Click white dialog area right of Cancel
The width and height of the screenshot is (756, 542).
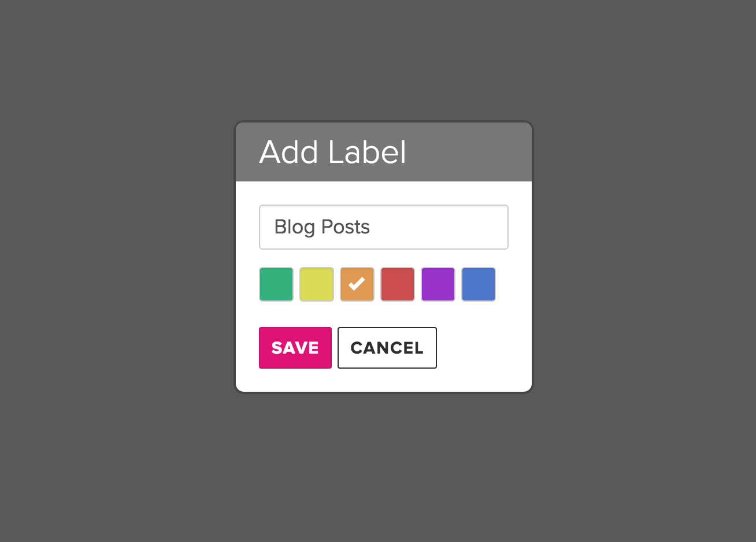(x=483, y=348)
